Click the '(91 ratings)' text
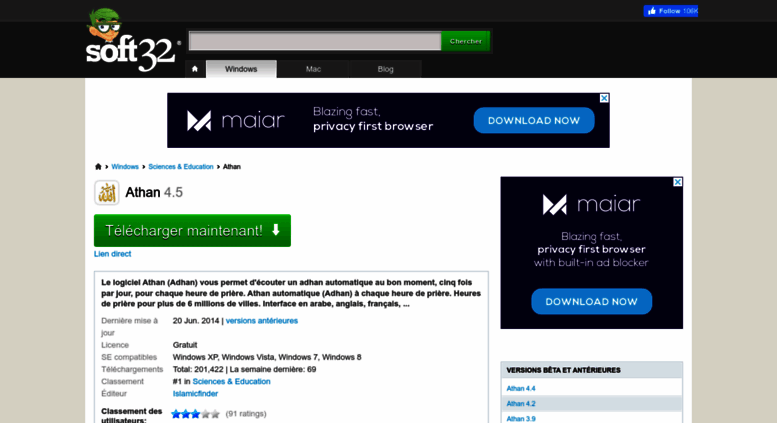 click(x=246, y=413)
